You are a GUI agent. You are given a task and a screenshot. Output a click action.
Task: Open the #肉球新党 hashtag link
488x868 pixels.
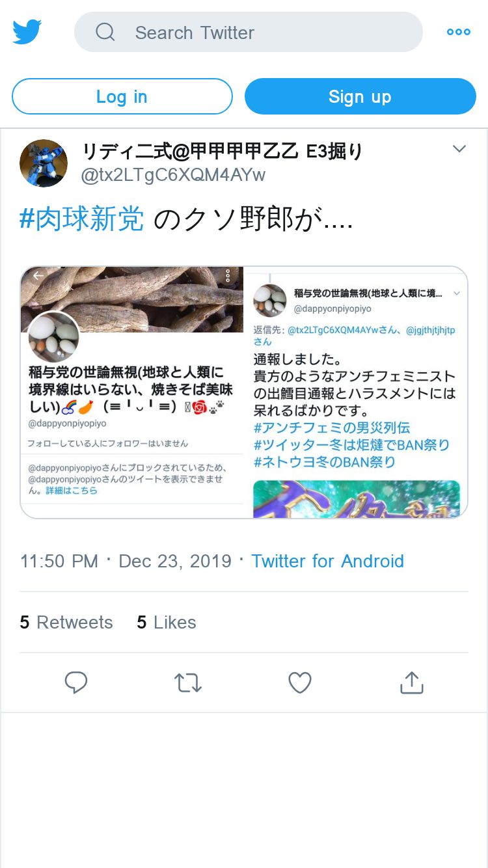click(x=82, y=220)
